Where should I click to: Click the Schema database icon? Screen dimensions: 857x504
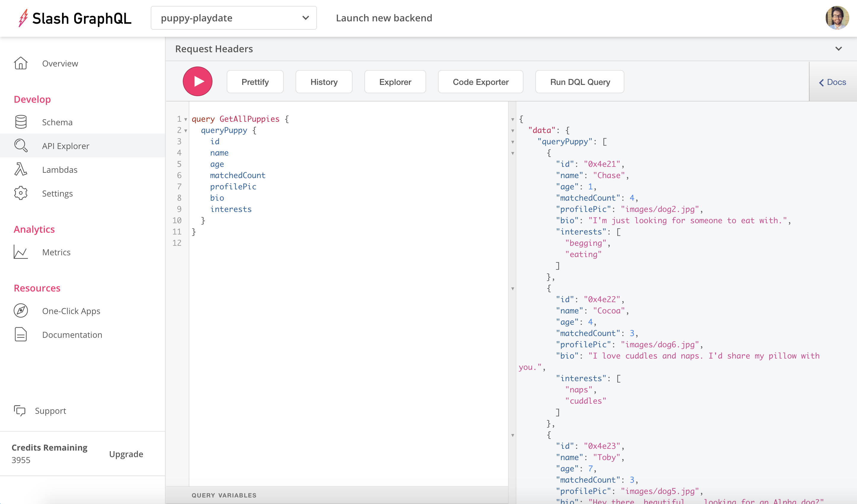[x=21, y=122]
